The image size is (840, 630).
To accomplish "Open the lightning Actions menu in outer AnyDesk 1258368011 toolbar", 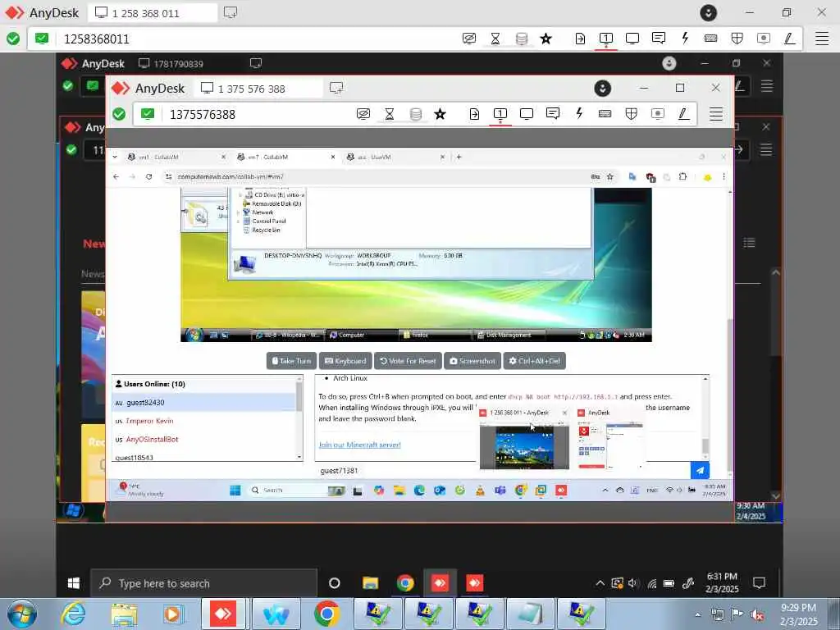I will point(685,39).
